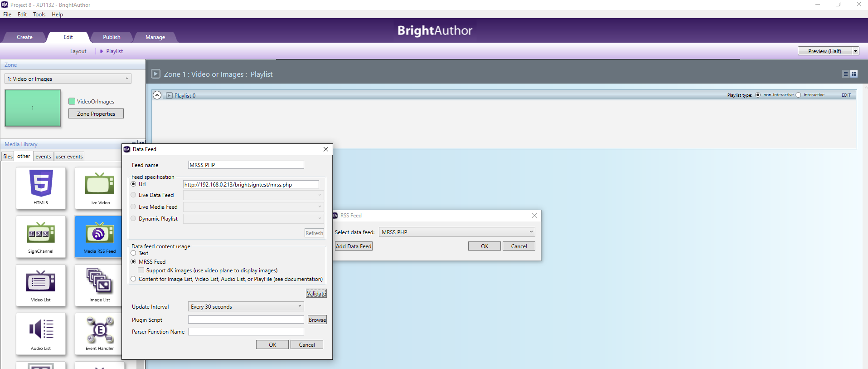The image size is (868, 369).
Task: Click Add Data Feed button
Action: pyautogui.click(x=354, y=246)
